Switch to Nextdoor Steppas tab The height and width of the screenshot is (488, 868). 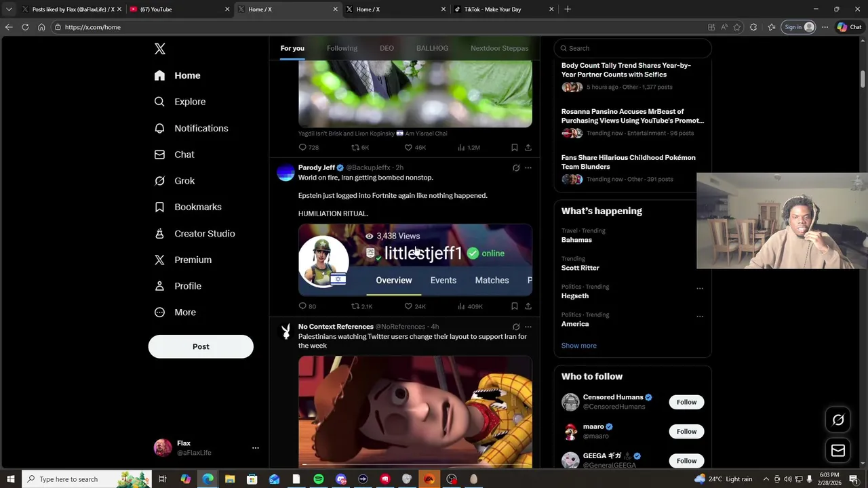click(x=499, y=48)
